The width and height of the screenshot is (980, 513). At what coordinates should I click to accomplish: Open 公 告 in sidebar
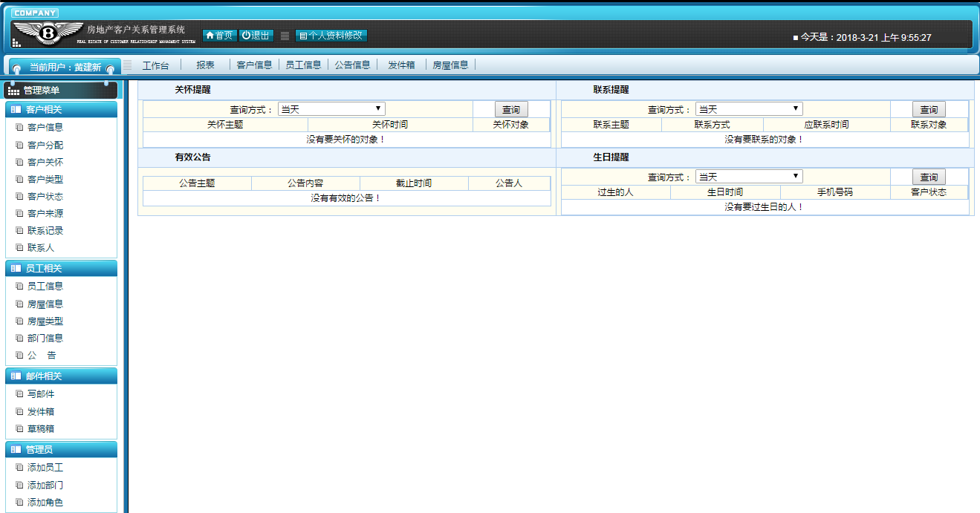coord(42,356)
